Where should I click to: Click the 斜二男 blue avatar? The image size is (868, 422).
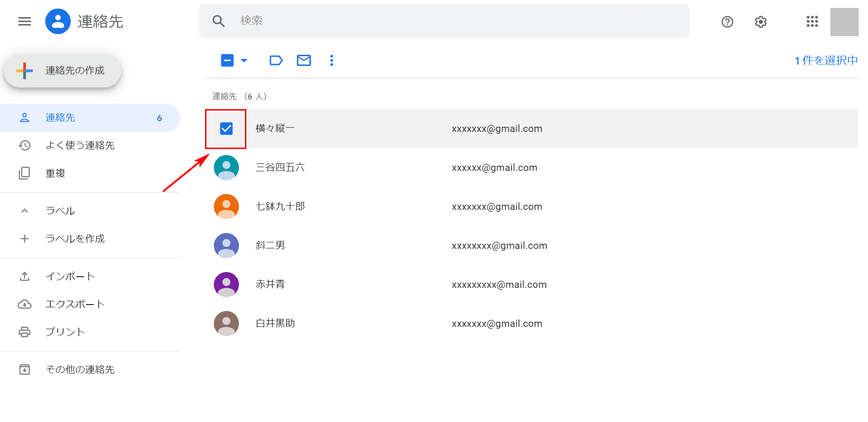click(x=226, y=246)
